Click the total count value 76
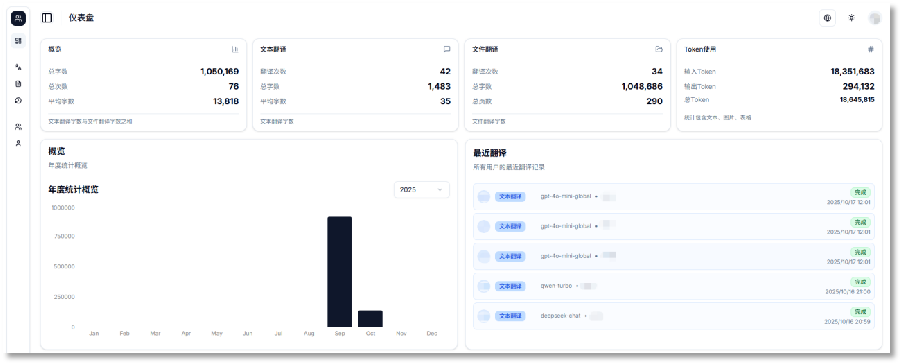 234,86
